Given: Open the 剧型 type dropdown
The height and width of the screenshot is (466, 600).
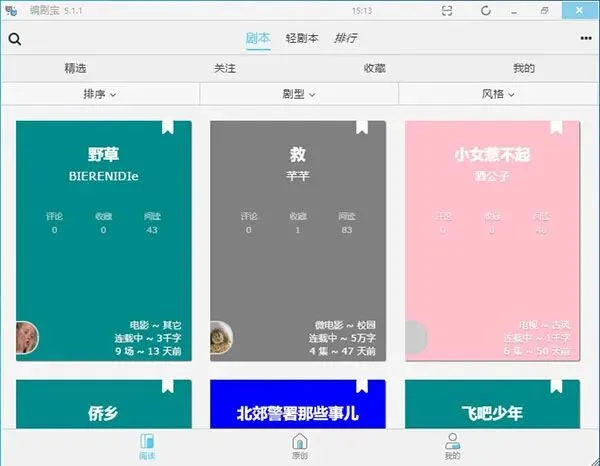Looking at the screenshot, I should pyautogui.click(x=299, y=94).
